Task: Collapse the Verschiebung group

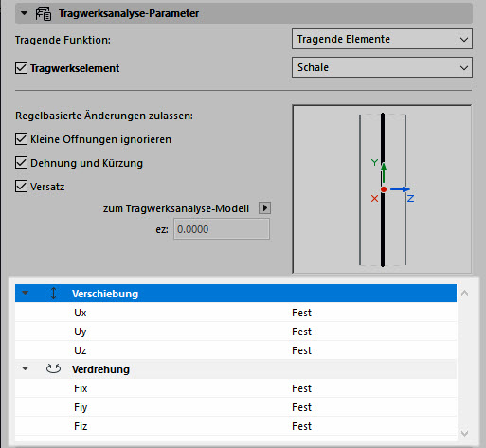Action: click(x=26, y=293)
